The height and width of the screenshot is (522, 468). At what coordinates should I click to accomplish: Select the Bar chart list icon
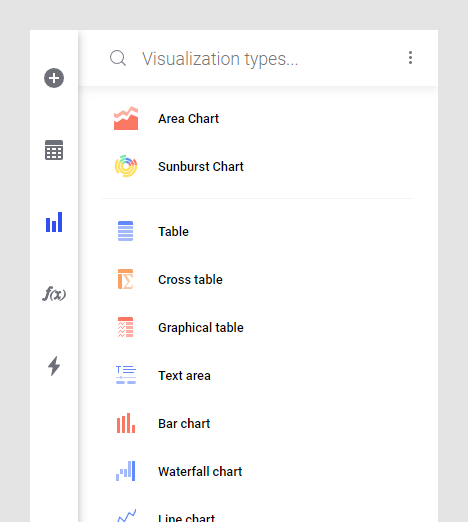[126, 423]
